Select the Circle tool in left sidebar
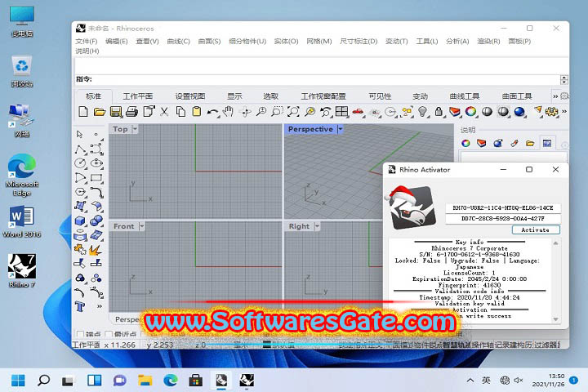The height and width of the screenshot is (392, 588). click(x=80, y=163)
